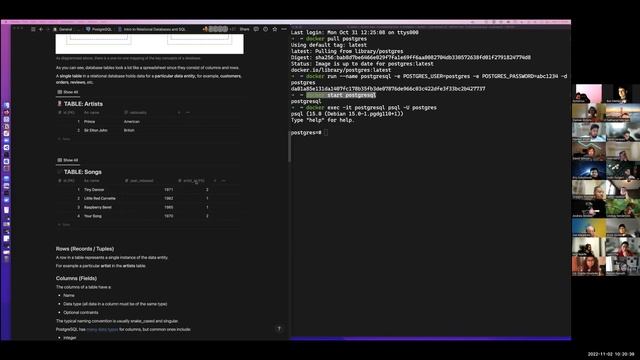Click the Rows (Records / Tuples) heading
Viewport: 640px width, 360px height.
pos(85,249)
